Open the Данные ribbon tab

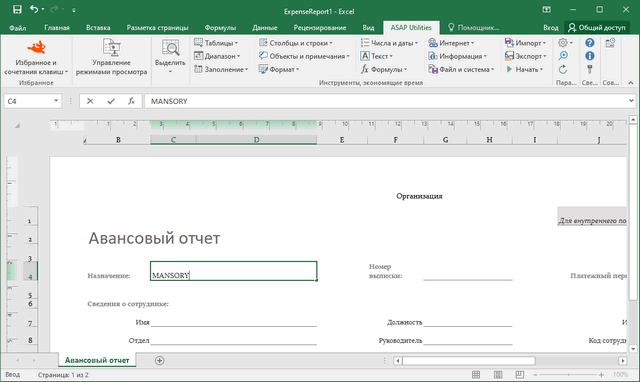(x=264, y=28)
